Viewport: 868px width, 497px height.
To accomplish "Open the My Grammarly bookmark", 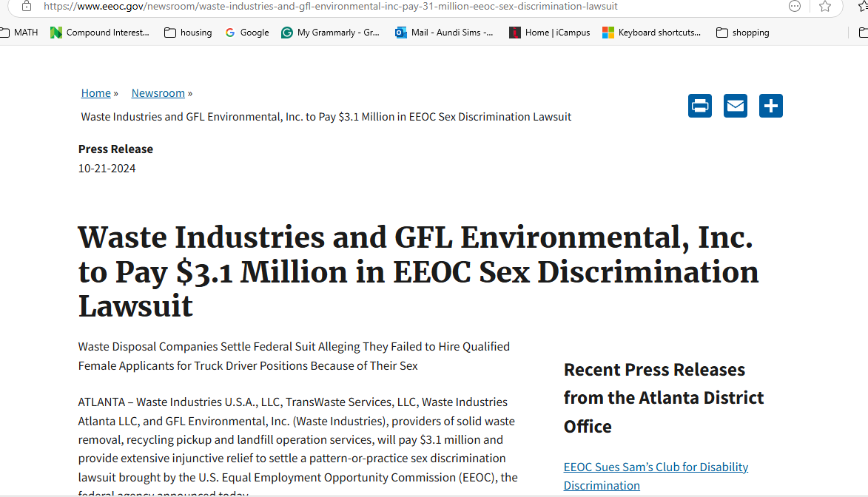I will click(x=331, y=33).
